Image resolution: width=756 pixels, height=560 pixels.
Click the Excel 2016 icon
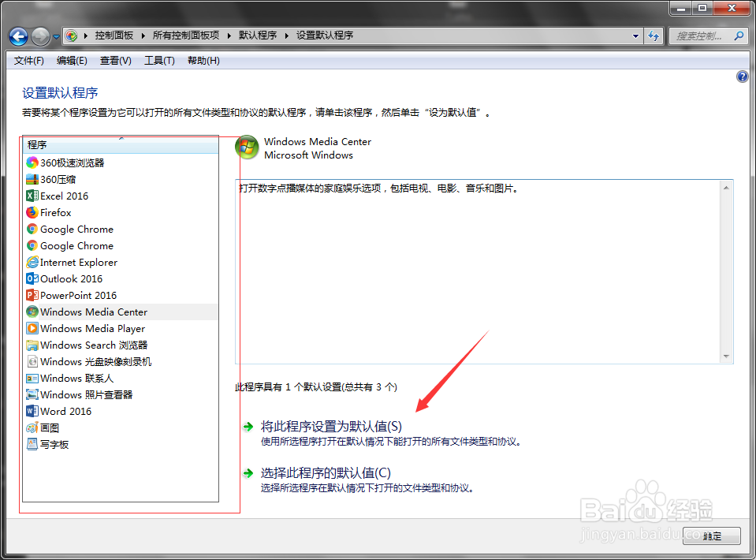pyautogui.click(x=32, y=196)
